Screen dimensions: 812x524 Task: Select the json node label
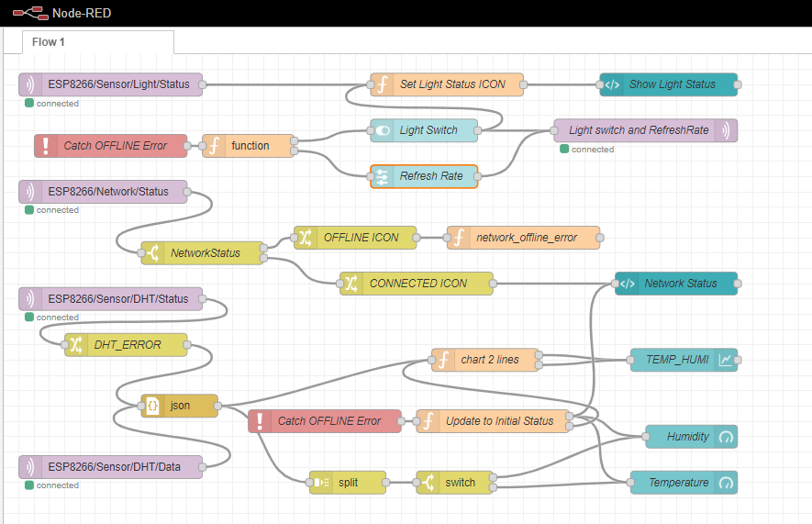tap(180, 406)
